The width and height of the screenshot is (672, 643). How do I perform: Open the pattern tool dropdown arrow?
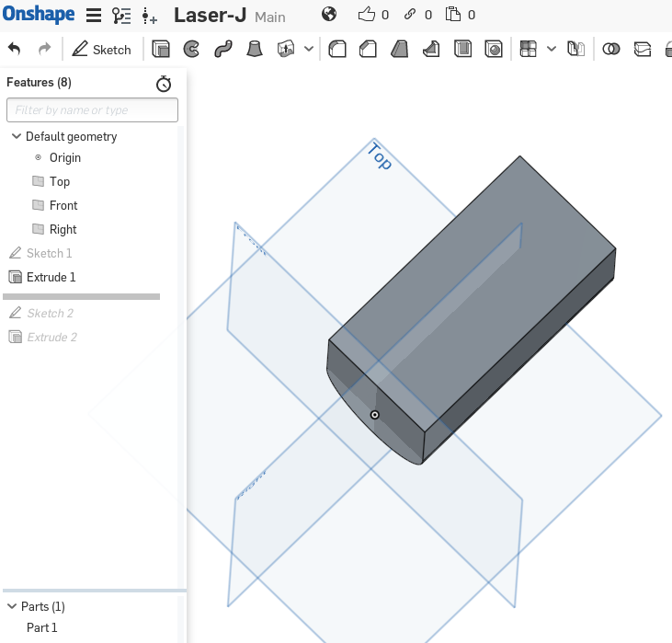coord(552,50)
